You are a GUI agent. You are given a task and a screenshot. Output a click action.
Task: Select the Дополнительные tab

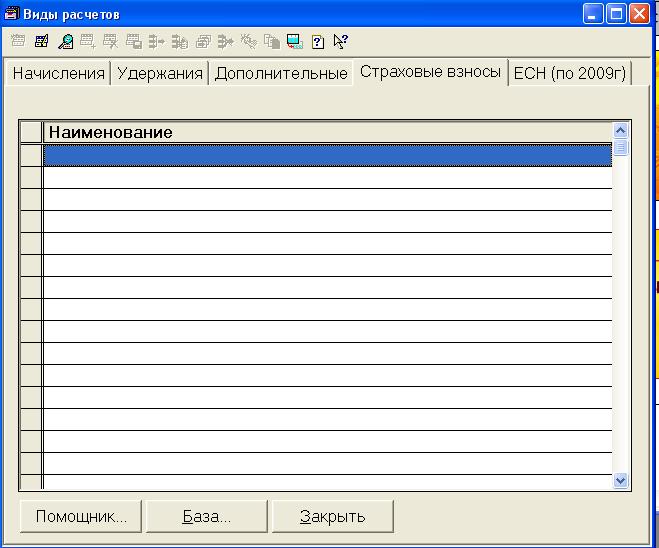pyautogui.click(x=281, y=74)
